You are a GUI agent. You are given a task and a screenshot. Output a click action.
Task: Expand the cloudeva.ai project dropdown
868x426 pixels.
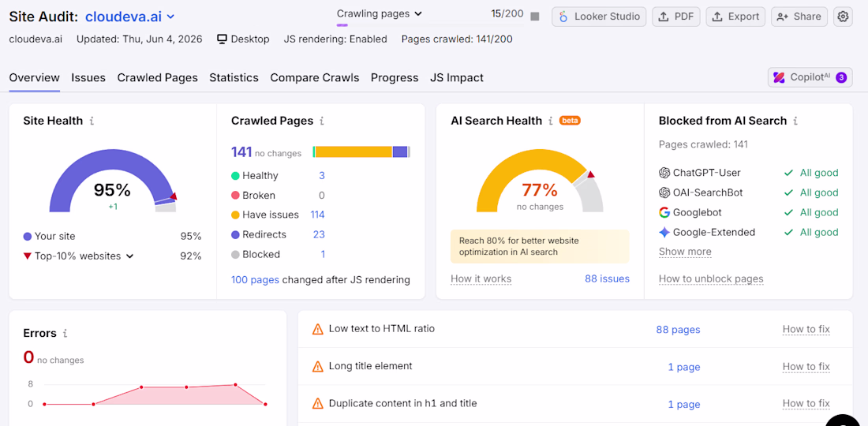click(170, 17)
